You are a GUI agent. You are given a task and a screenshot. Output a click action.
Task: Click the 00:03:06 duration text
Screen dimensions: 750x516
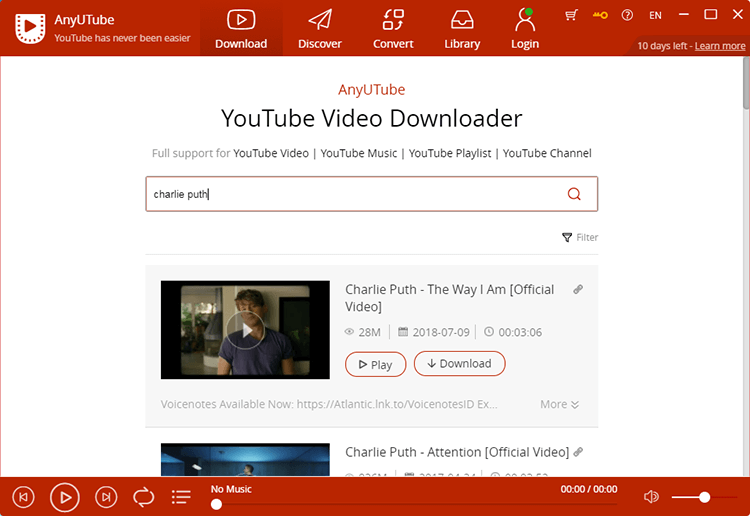(520, 332)
